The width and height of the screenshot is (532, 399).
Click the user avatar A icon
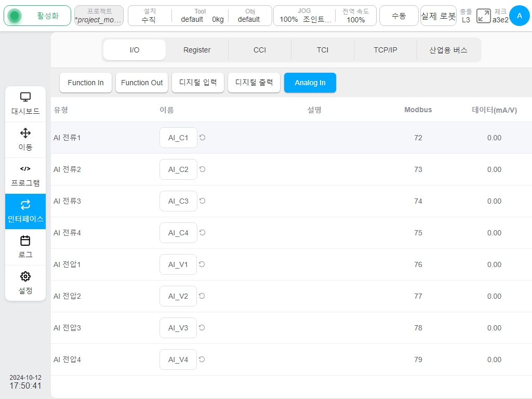520,16
